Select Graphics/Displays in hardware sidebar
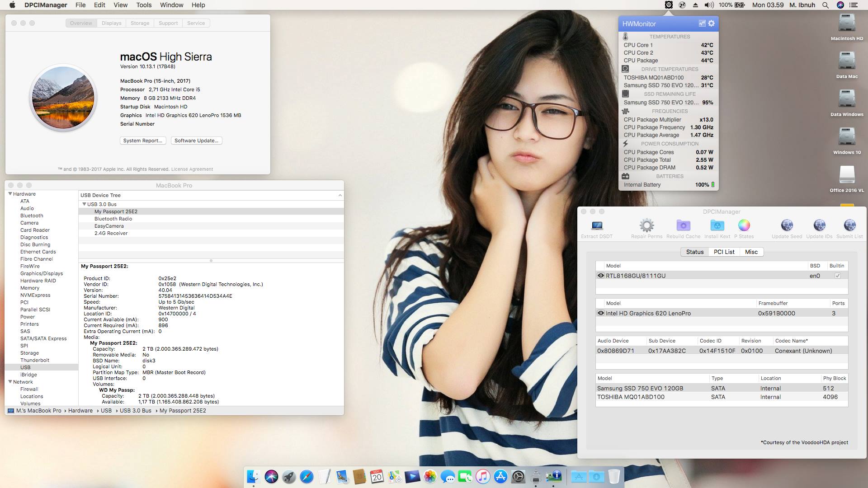Viewport: 868px width, 488px height. pyautogui.click(x=42, y=273)
